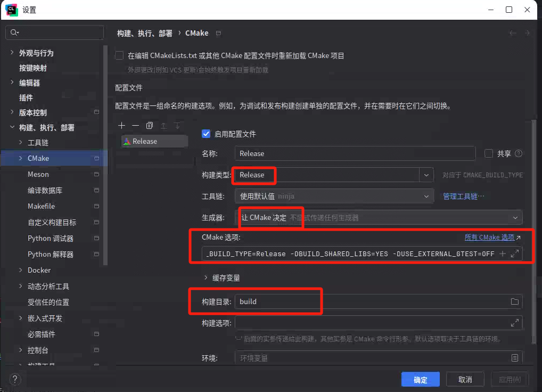Click project icon beside 必需插件 item
The width and height of the screenshot is (542, 392).
coord(96,334)
